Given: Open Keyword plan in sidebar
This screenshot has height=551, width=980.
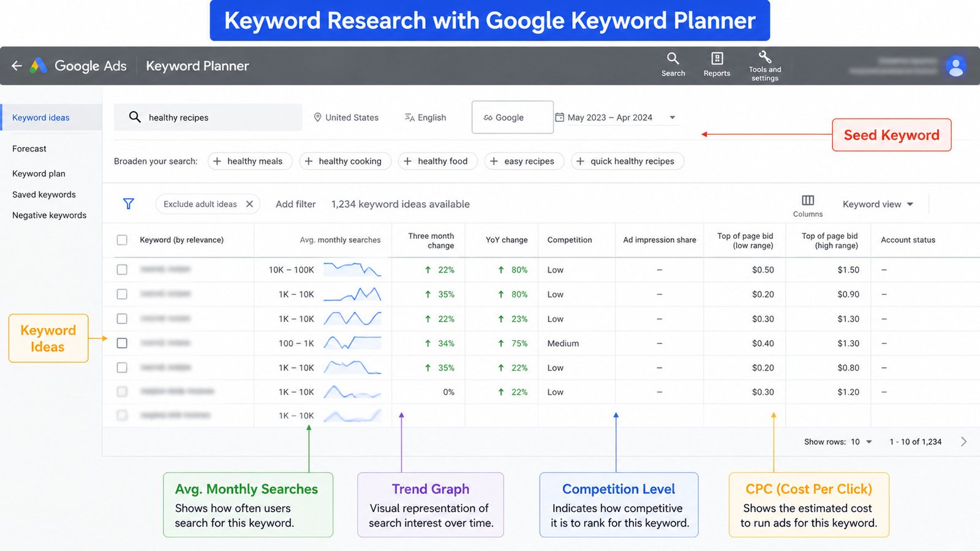Looking at the screenshot, I should [39, 174].
